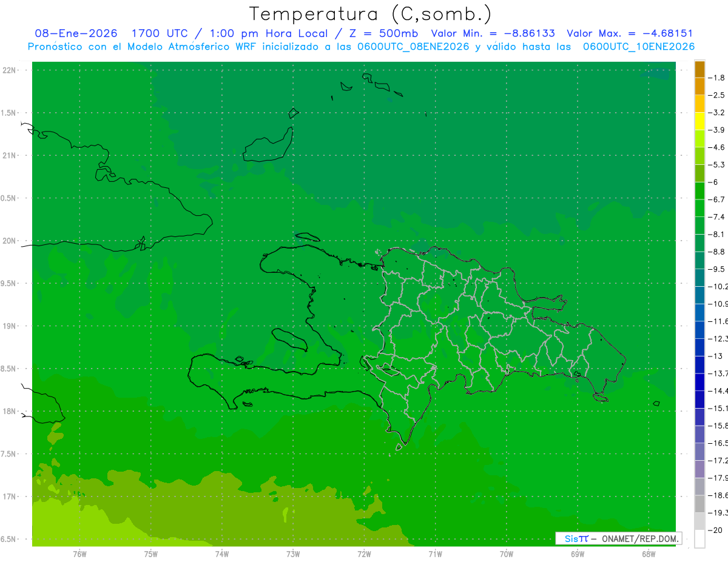Click the "-6.7" color bar value
728x562 pixels.
pos(716,199)
